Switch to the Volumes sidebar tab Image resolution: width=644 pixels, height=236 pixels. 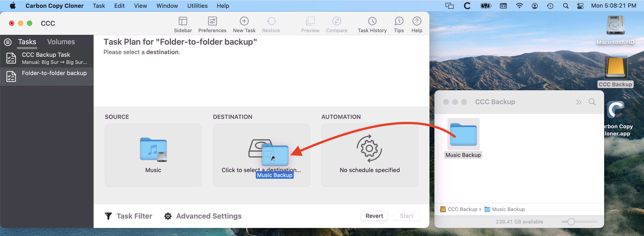click(x=61, y=42)
